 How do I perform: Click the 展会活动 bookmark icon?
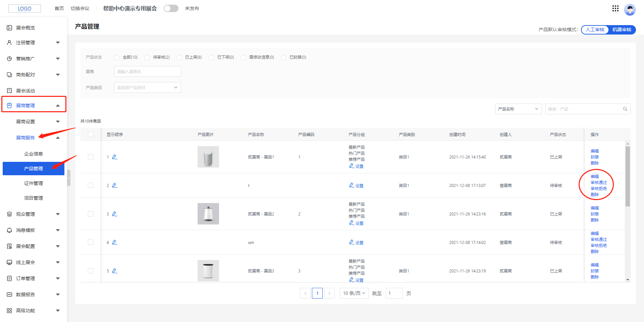tap(9, 91)
